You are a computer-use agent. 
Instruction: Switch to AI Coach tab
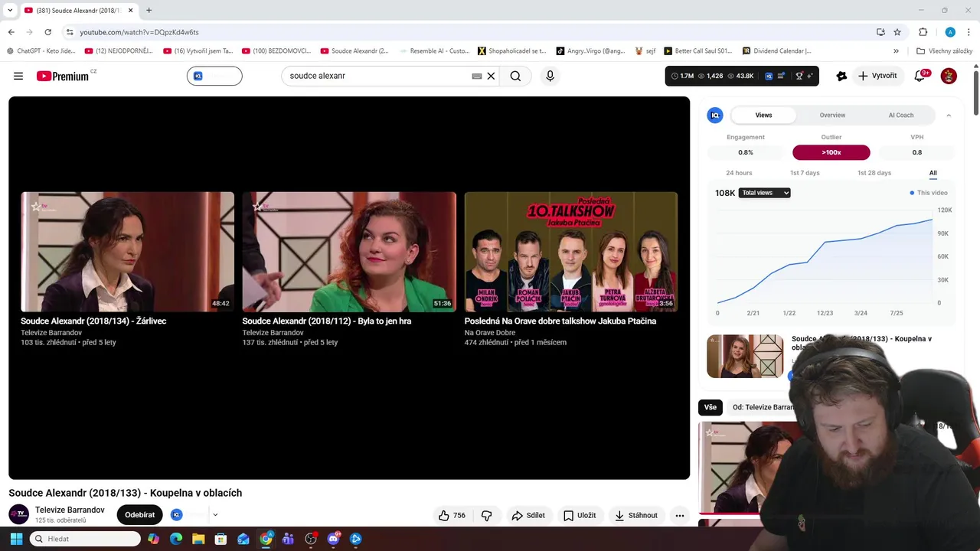901,115
